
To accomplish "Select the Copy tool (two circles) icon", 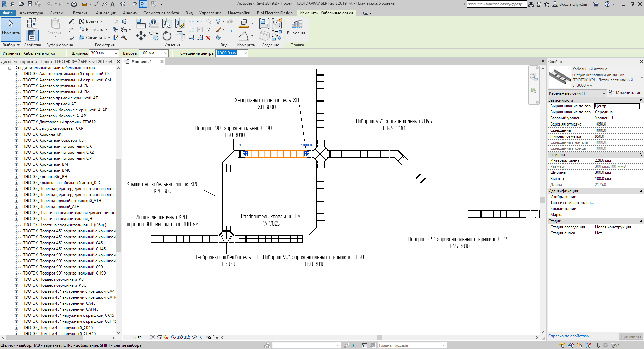I will coord(154,35).
